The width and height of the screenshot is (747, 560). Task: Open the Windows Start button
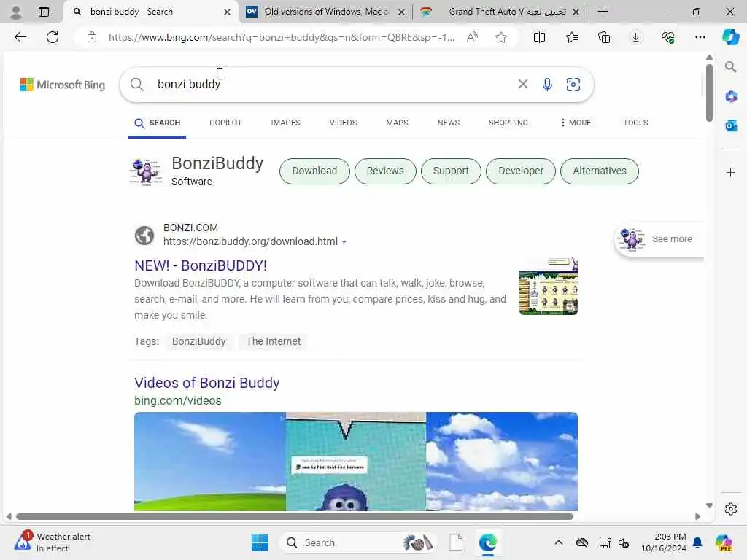click(260, 542)
